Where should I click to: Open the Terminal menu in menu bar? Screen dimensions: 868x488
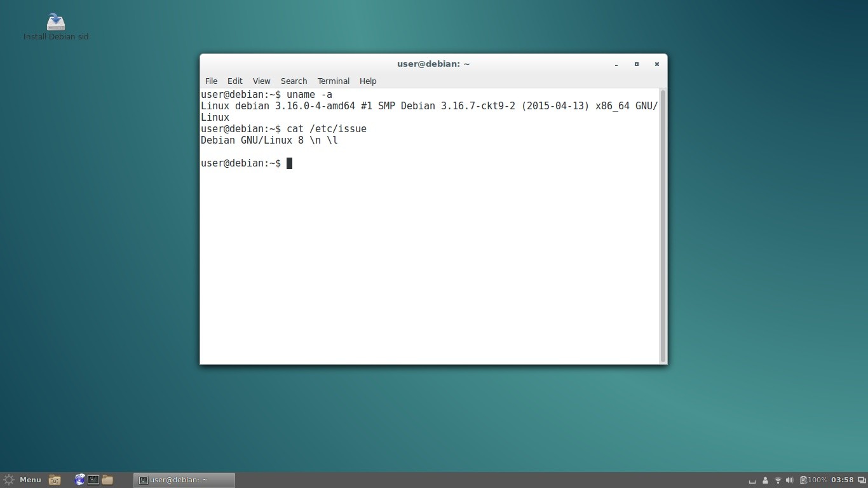334,81
